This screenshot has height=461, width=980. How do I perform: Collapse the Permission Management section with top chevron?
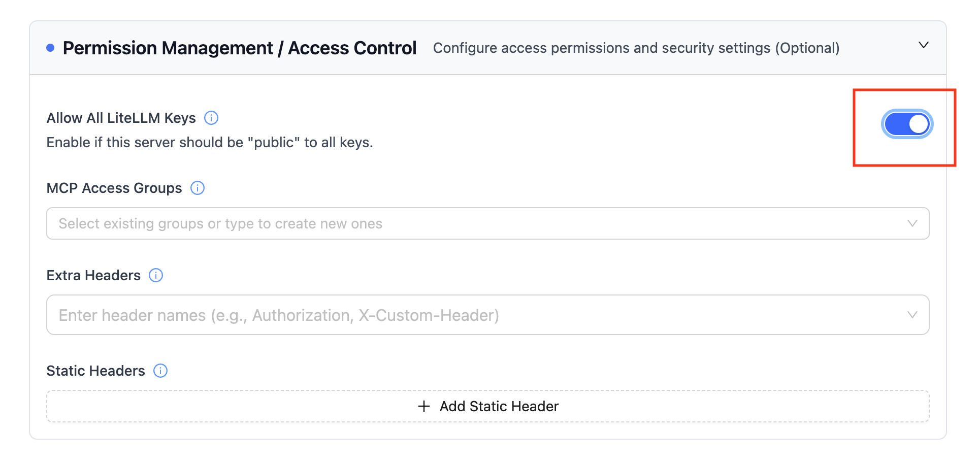pos(924,45)
